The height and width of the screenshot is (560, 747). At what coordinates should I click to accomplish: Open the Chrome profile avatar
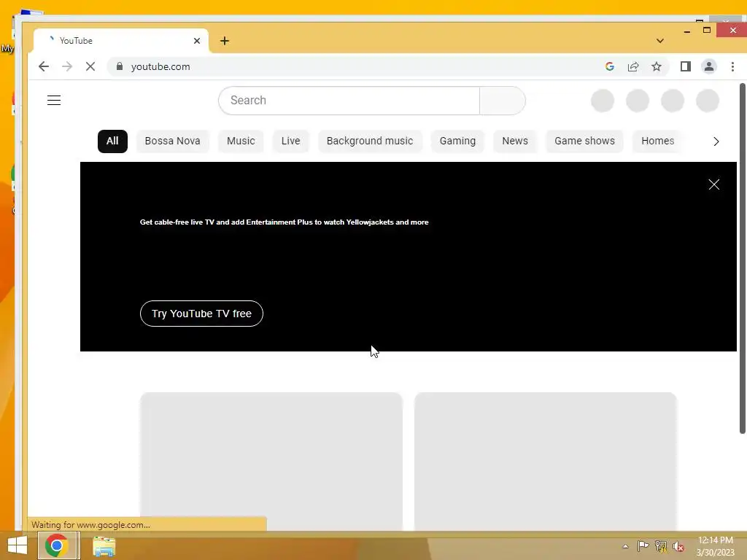[x=709, y=66]
